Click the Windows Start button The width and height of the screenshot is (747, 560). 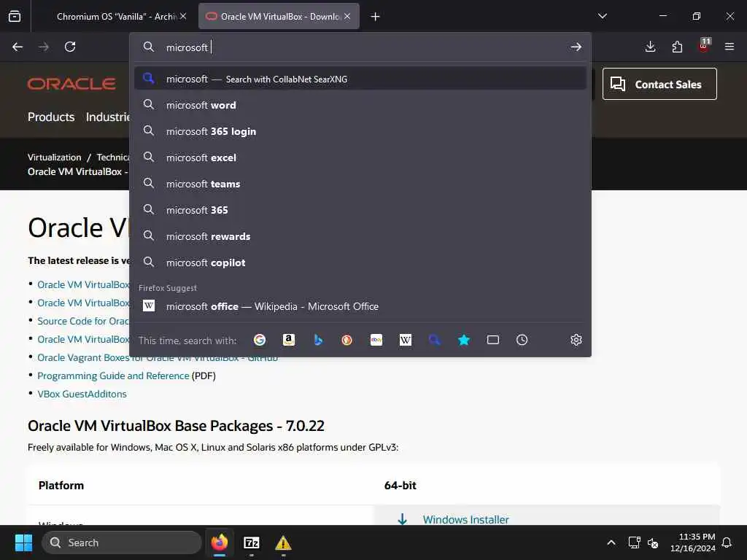click(23, 542)
